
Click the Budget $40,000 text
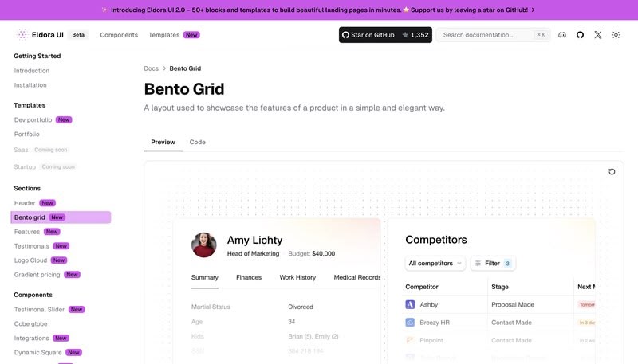click(x=312, y=253)
